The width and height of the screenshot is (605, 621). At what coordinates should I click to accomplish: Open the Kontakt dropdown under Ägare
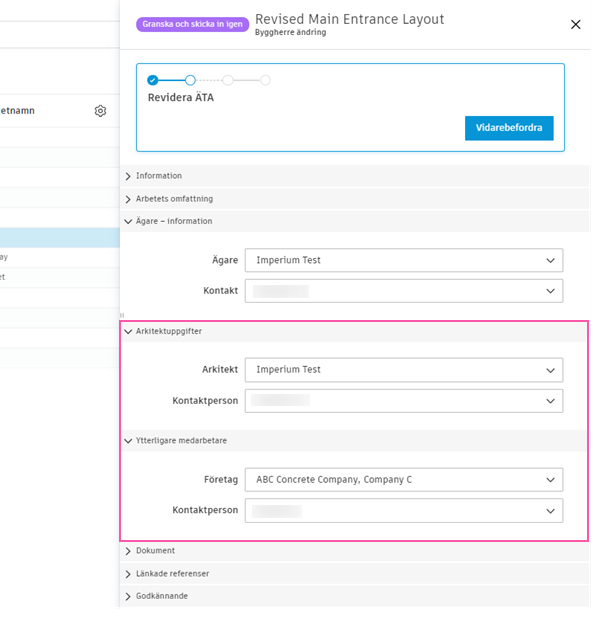(403, 291)
